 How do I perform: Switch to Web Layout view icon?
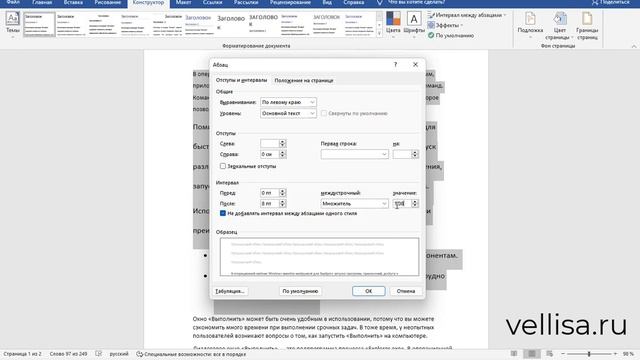(550, 353)
